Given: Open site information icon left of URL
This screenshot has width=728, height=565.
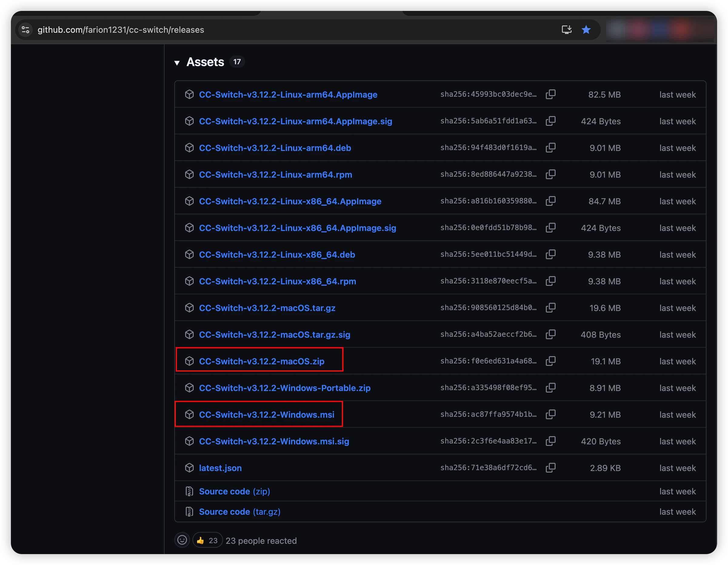Looking at the screenshot, I should point(26,30).
